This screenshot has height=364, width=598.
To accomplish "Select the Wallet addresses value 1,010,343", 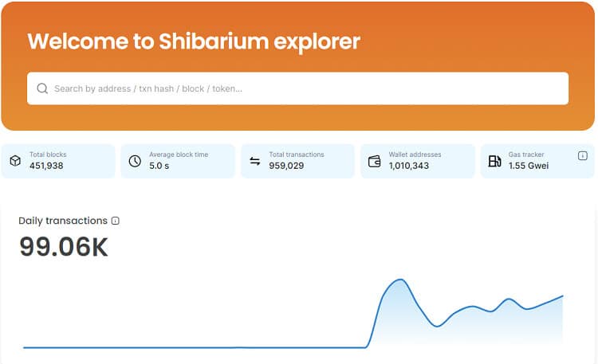I will [x=409, y=166].
